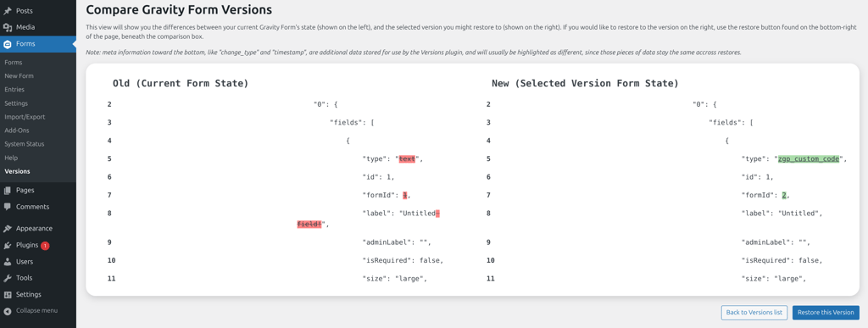Open the Add-Ons submenu item
Image resolution: width=868 pixels, height=328 pixels.
coord(17,131)
